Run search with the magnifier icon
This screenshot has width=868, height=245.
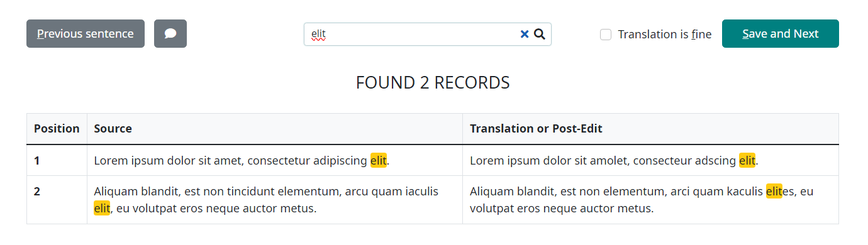(539, 35)
